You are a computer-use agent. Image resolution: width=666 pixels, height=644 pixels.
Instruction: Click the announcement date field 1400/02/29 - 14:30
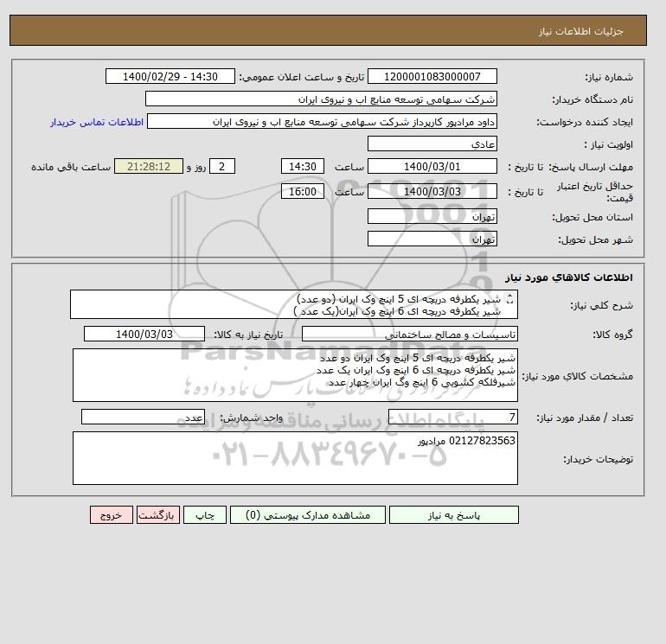click(170, 76)
